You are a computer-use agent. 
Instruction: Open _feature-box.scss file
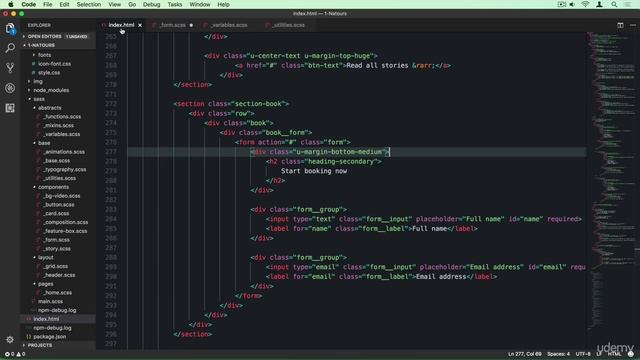pos(65,231)
